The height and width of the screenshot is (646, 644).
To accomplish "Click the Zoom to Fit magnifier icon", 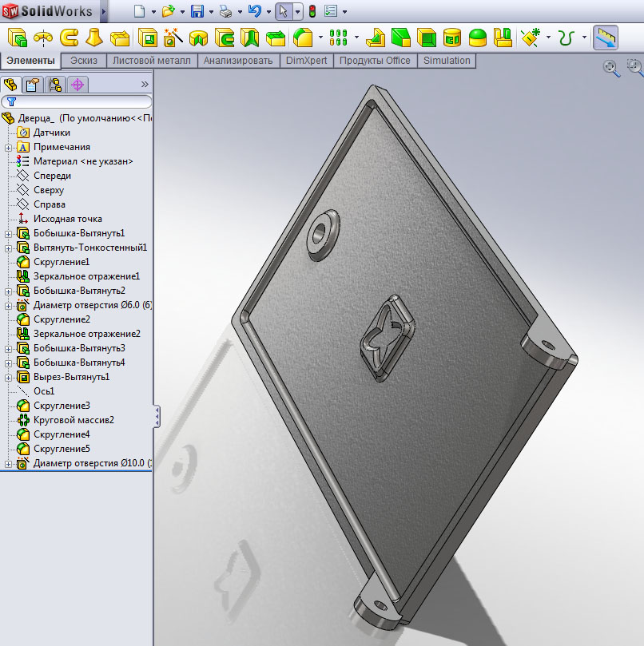I will click(x=611, y=69).
